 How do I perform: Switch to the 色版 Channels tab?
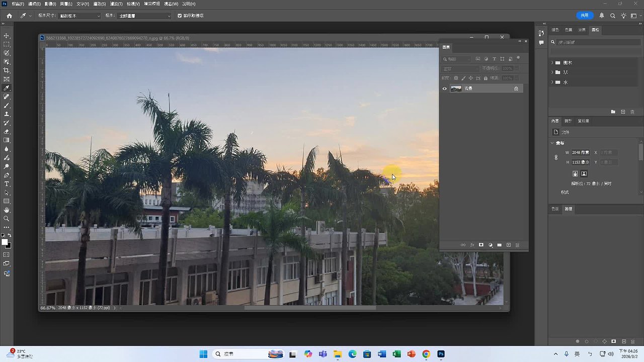[x=555, y=209]
